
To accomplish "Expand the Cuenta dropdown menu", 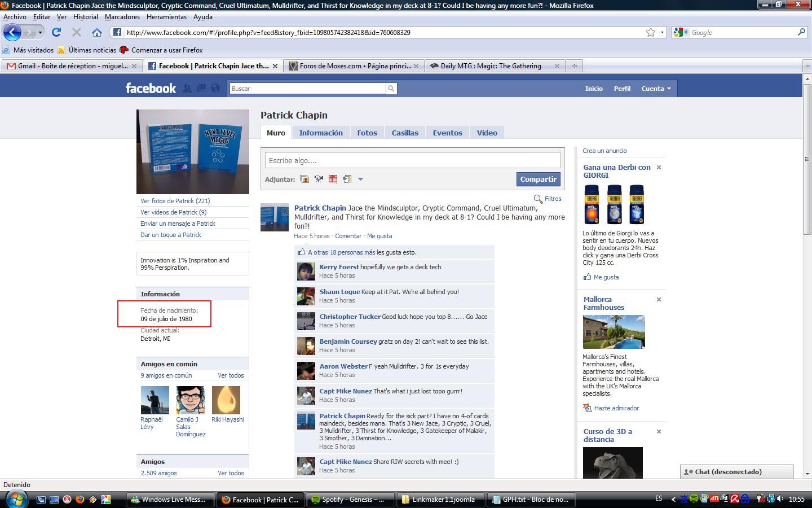I will click(x=656, y=89).
